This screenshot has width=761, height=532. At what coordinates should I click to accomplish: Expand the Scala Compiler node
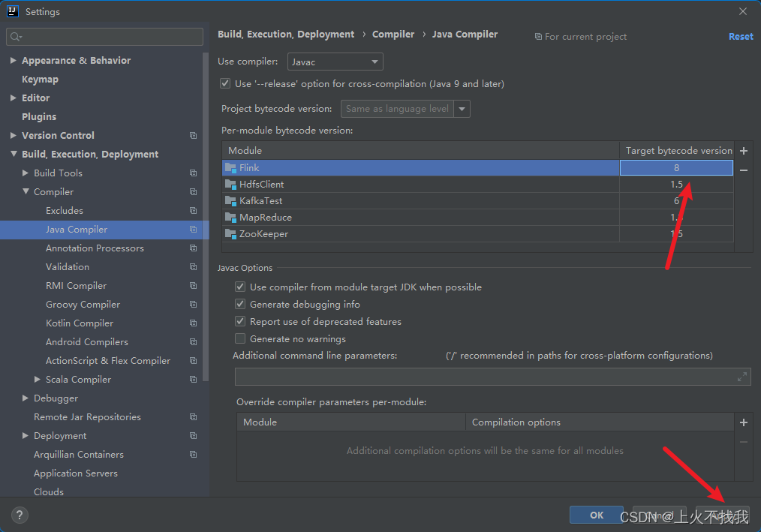pyautogui.click(x=38, y=380)
